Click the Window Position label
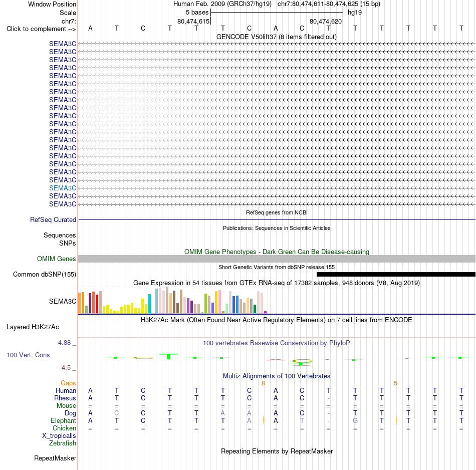This screenshot has height=470, width=476. tap(52, 4)
